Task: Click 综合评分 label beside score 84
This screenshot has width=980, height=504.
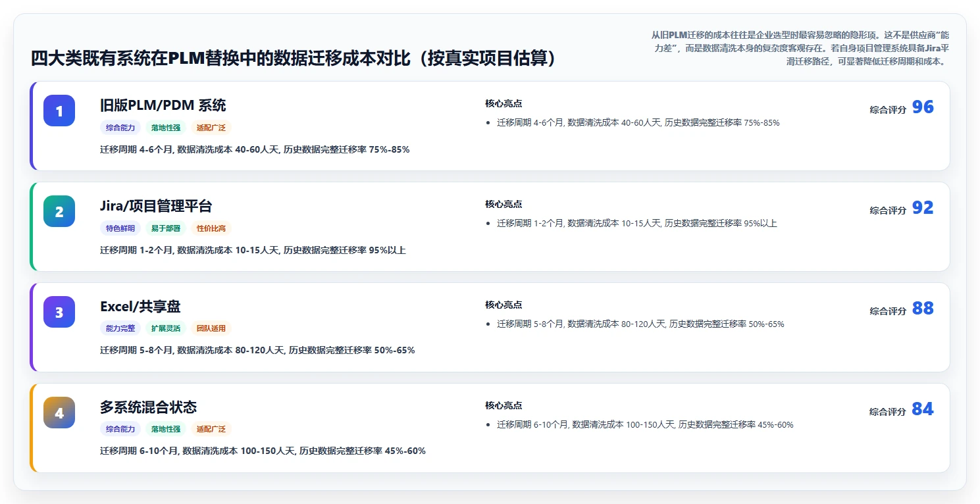Action: 888,412
